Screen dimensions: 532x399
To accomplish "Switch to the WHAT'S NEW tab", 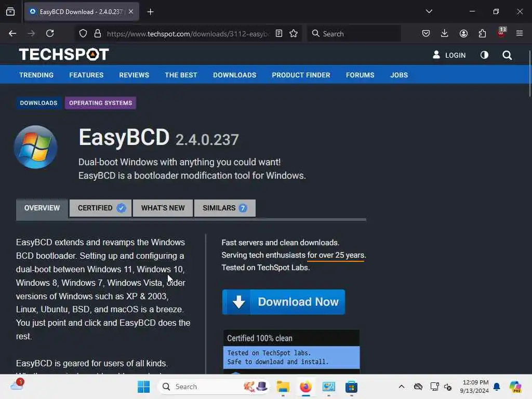I will click(163, 208).
